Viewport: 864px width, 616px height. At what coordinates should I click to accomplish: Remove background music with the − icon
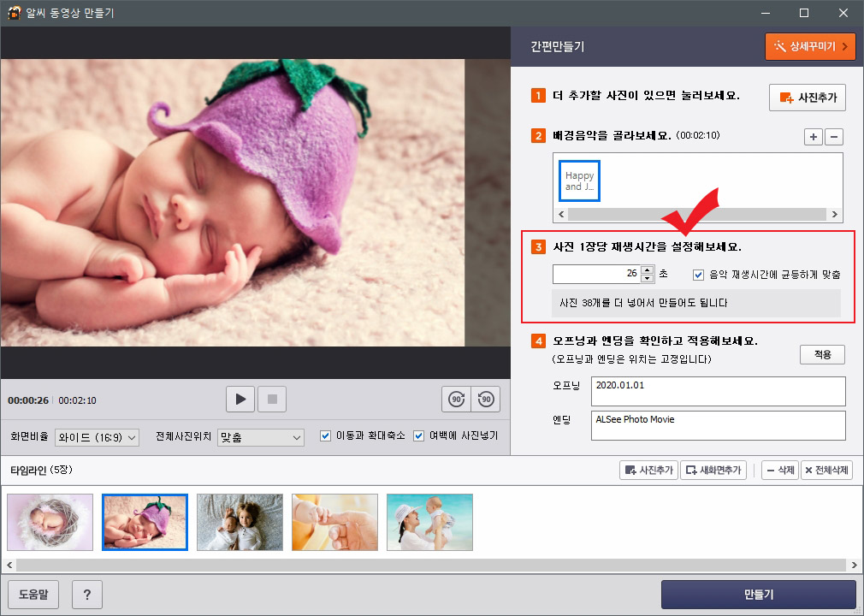(833, 137)
